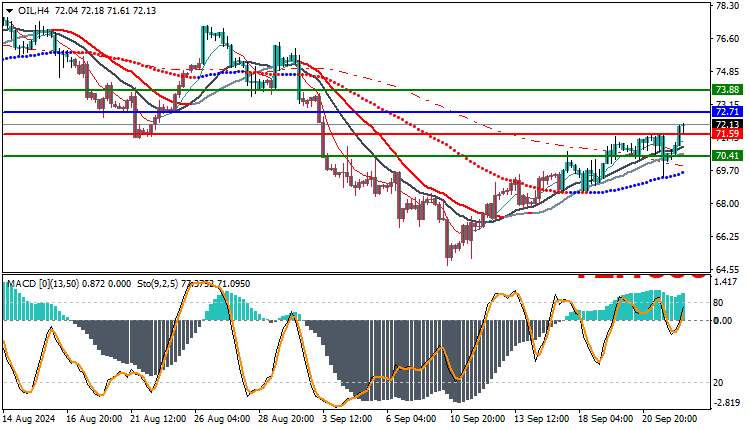
Task: Click the 16 Aug 20:00 time label
Action: click(94, 419)
